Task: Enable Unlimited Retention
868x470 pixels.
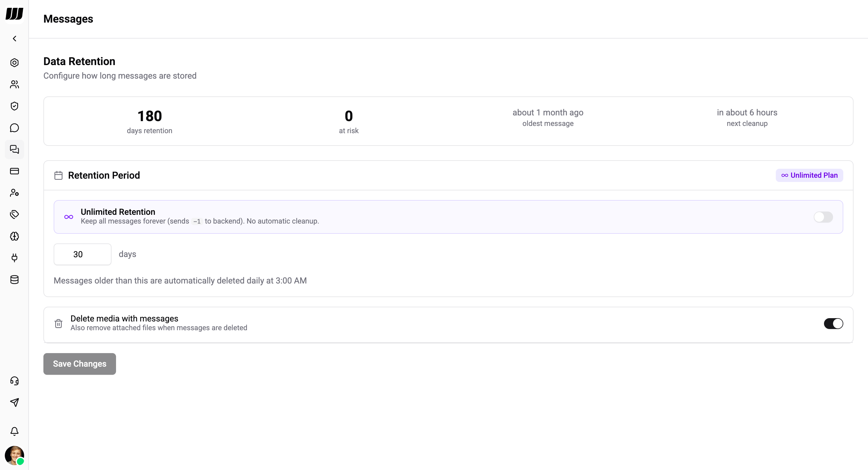Action: pos(823,217)
